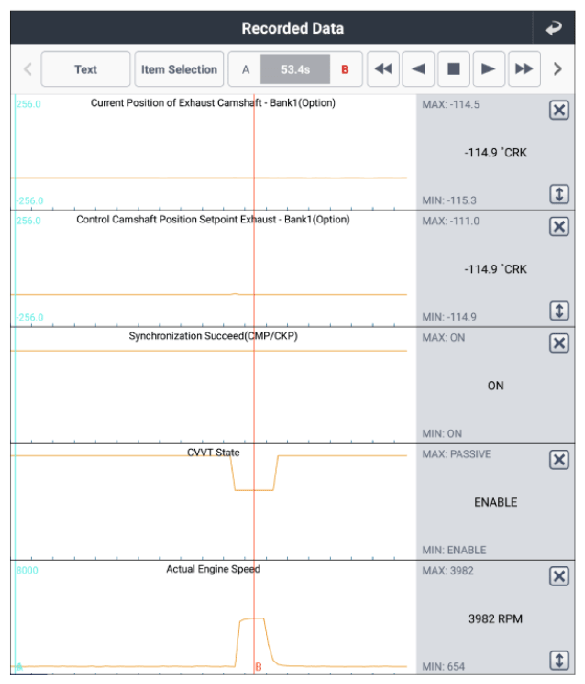Play the recorded data forward
585x684 pixels.
point(489,69)
